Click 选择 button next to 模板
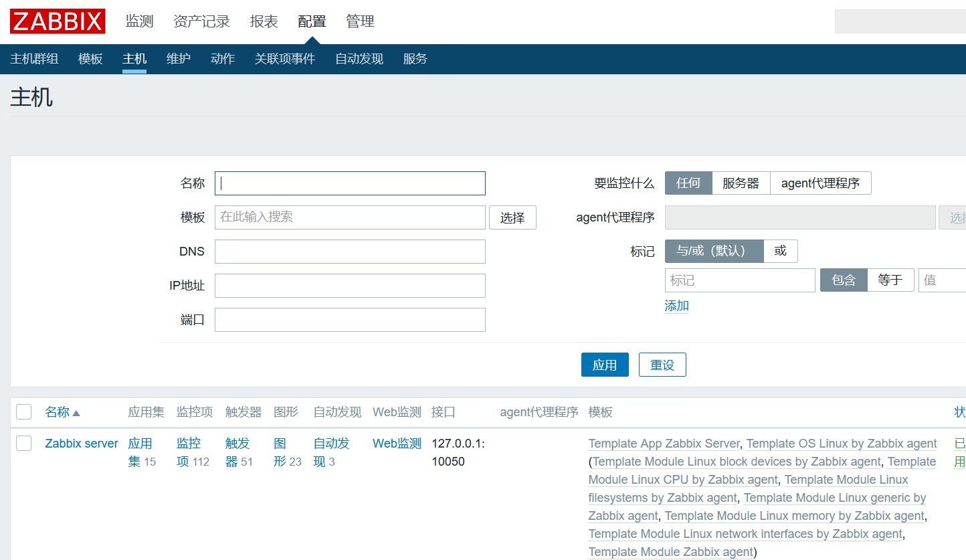 (x=512, y=217)
